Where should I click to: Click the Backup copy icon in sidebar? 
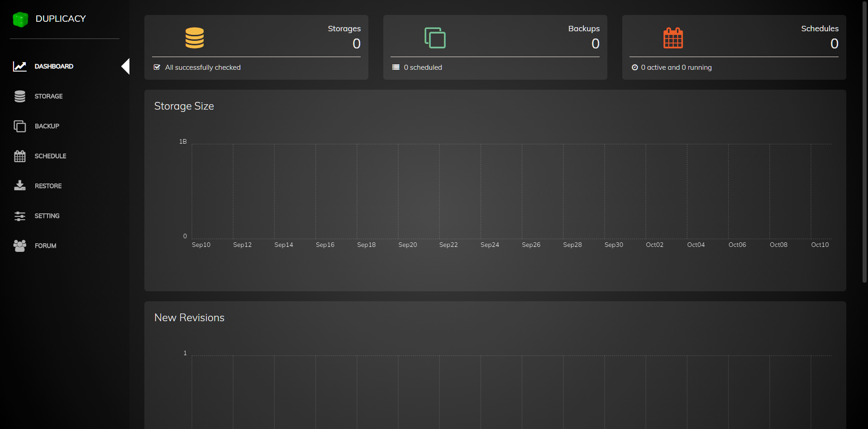point(19,126)
